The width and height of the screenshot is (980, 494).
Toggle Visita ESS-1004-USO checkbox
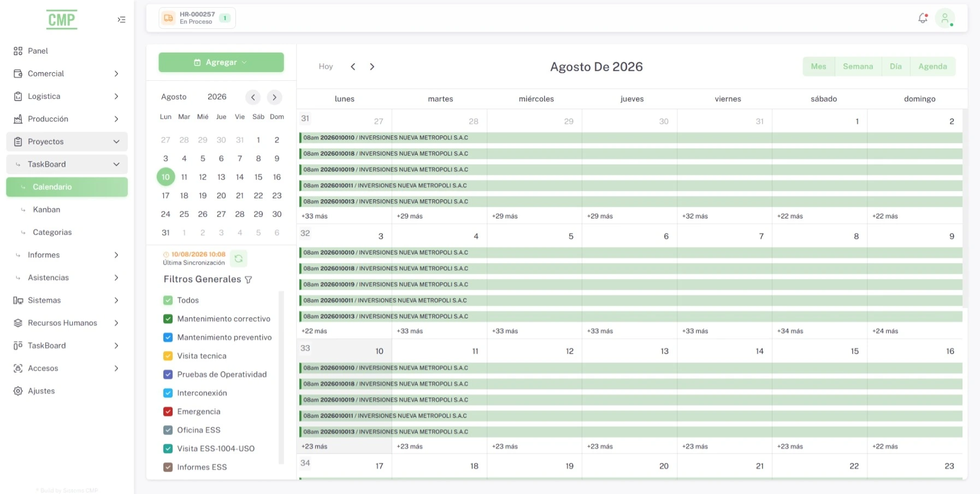(168, 449)
